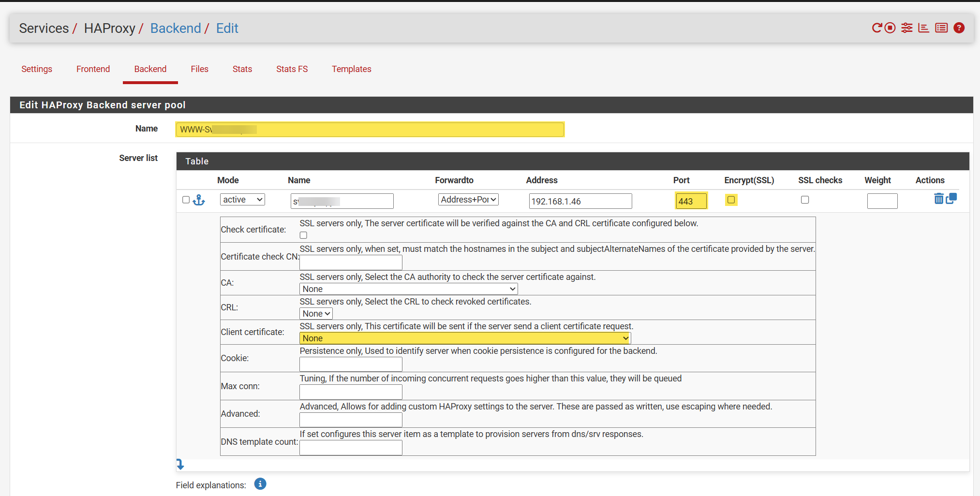Viewport: 980px width, 496px height.
Task: Switch to the Templates tab
Action: point(352,69)
